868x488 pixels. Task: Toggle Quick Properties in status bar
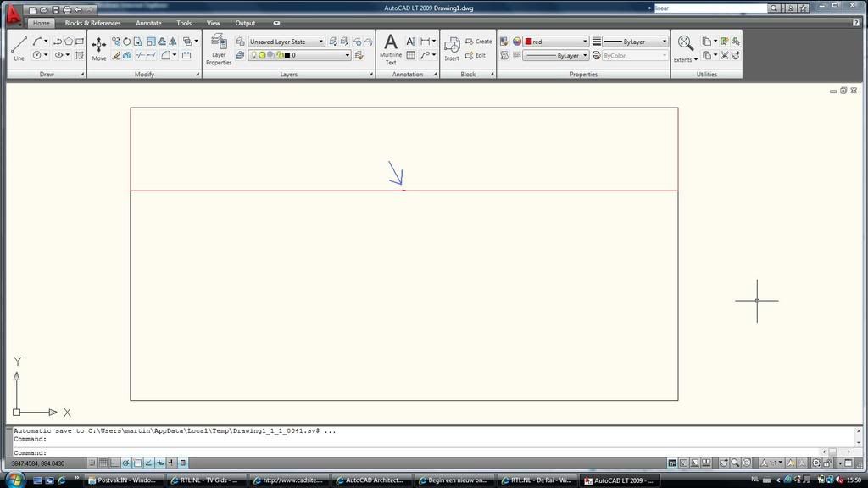(x=183, y=463)
